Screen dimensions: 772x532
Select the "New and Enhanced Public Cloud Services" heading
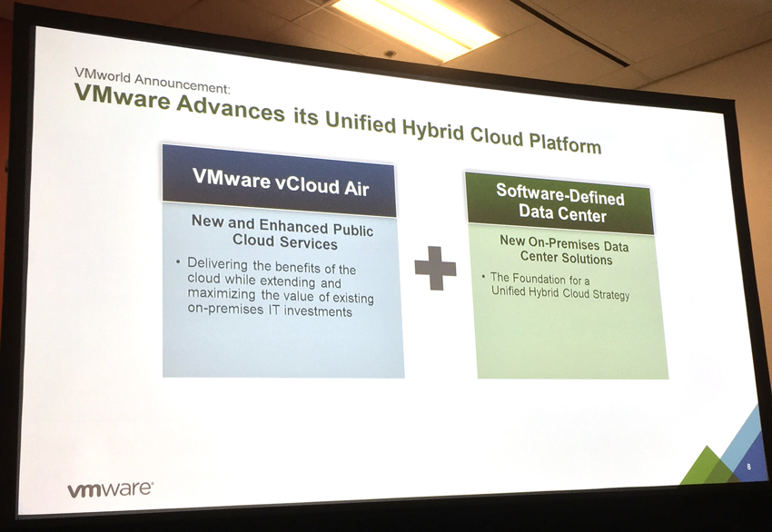282,232
